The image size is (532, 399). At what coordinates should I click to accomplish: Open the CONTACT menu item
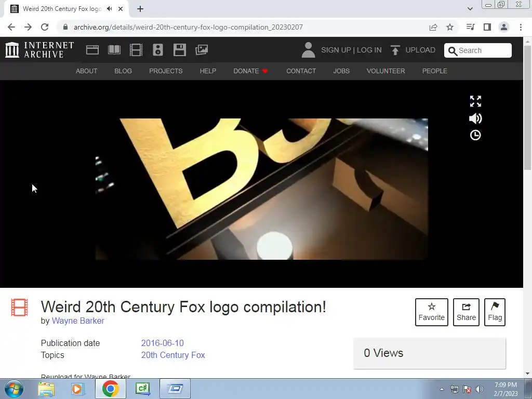[301, 71]
